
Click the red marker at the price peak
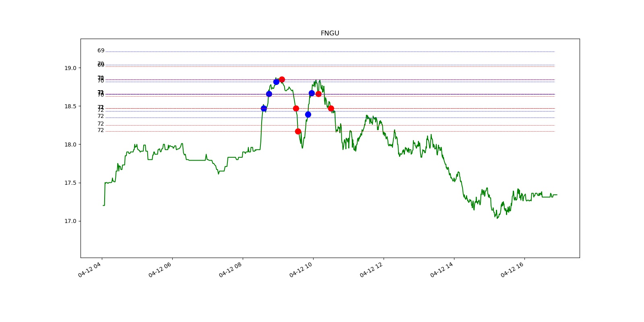coord(282,79)
